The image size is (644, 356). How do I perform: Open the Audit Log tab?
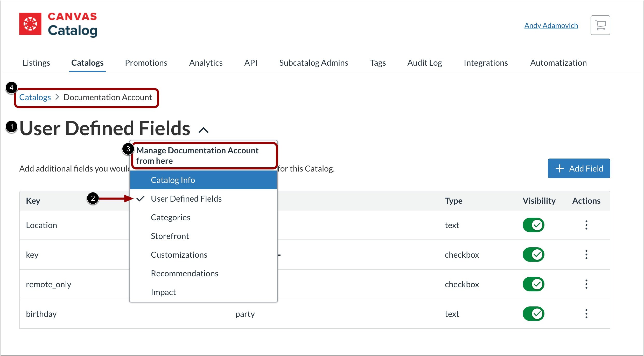click(x=424, y=63)
